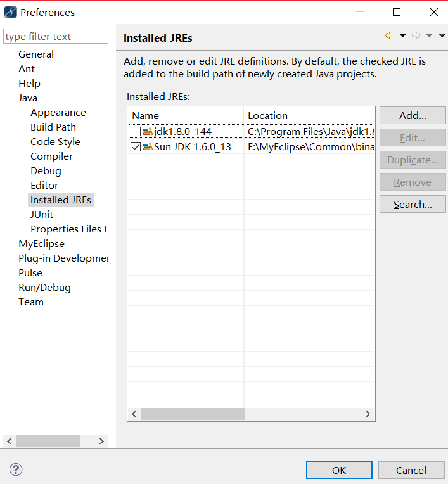Click the Duplicate... button
Screen dimensions: 448x484
click(x=413, y=160)
